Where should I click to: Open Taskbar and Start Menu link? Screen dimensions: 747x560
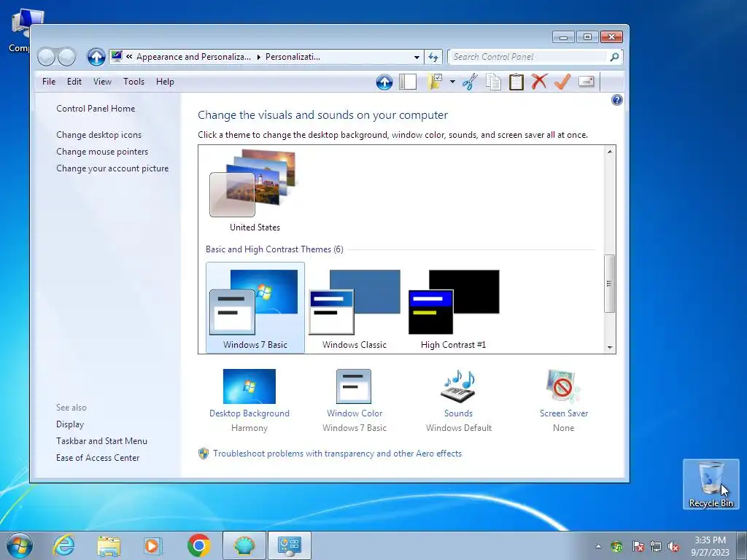point(101,441)
